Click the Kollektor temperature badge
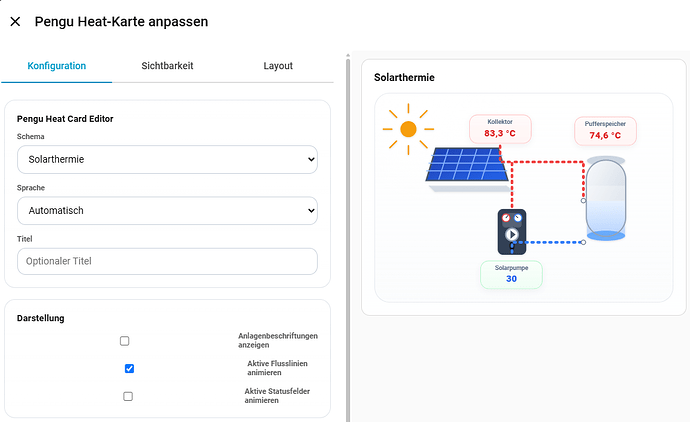The image size is (690, 422). (x=500, y=129)
